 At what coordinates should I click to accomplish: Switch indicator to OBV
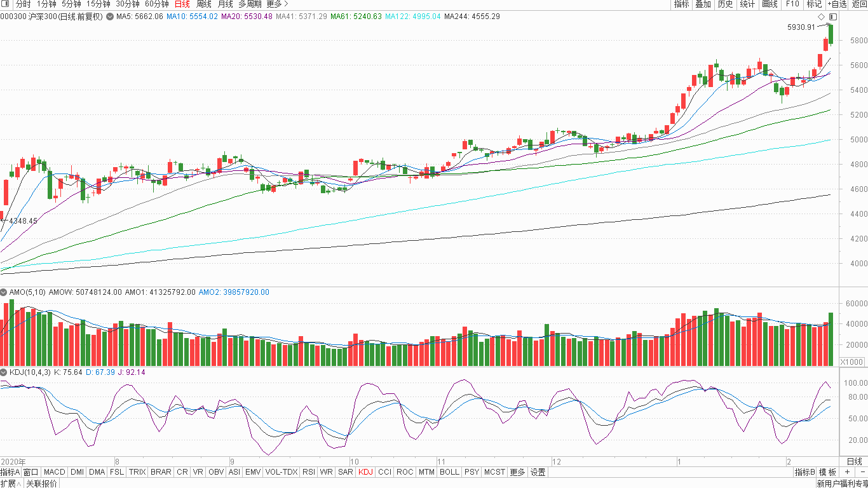(x=216, y=472)
